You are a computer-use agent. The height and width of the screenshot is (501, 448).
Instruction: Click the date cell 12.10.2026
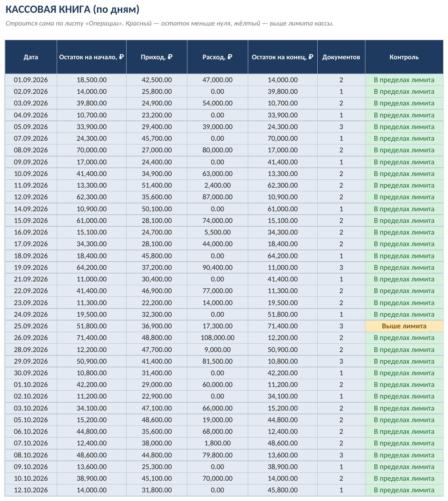coord(31,490)
